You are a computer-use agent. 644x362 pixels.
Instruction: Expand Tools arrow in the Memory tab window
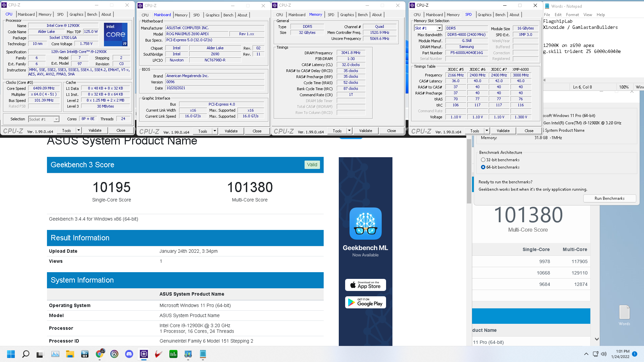(349, 131)
